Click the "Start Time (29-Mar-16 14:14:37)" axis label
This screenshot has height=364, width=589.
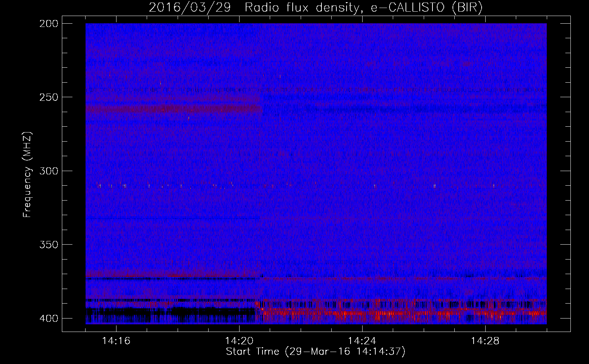coord(316,352)
